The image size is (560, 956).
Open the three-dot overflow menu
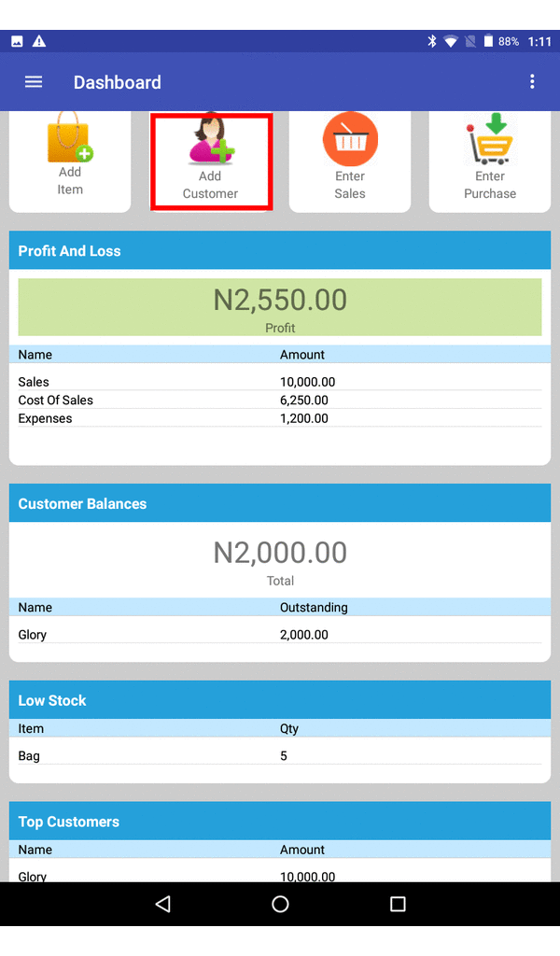coord(532,82)
